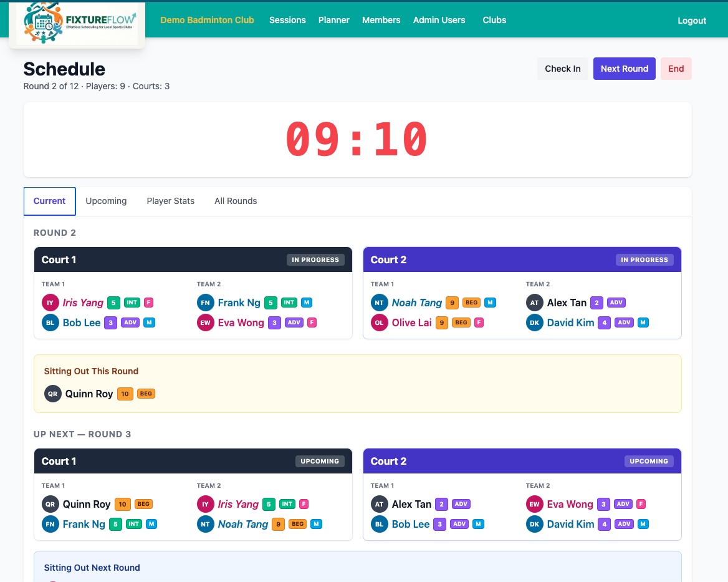Click the 09:10 countdown timer
The height and width of the screenshot is (582, 728).
[357, 139]
